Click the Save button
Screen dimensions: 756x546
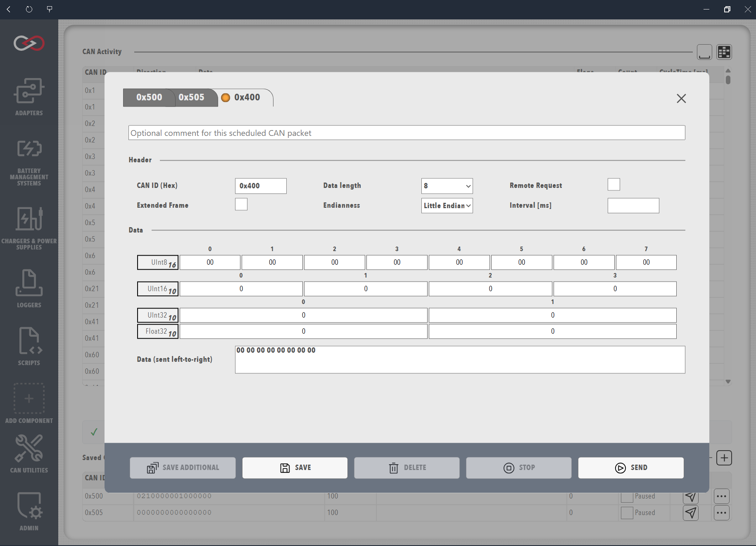tap(295, 468)
